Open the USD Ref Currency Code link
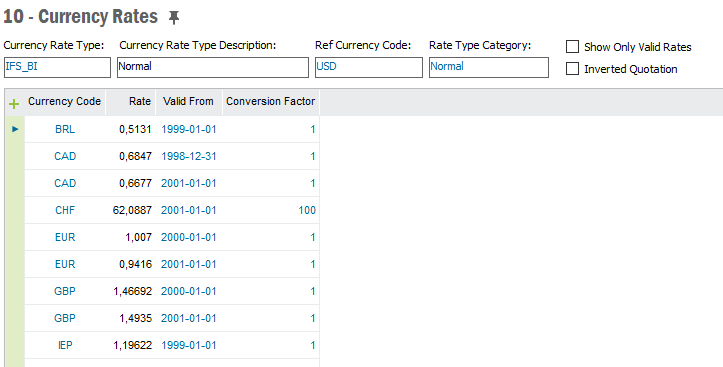This screenshot has width=723, height=367. coord(326,66)
